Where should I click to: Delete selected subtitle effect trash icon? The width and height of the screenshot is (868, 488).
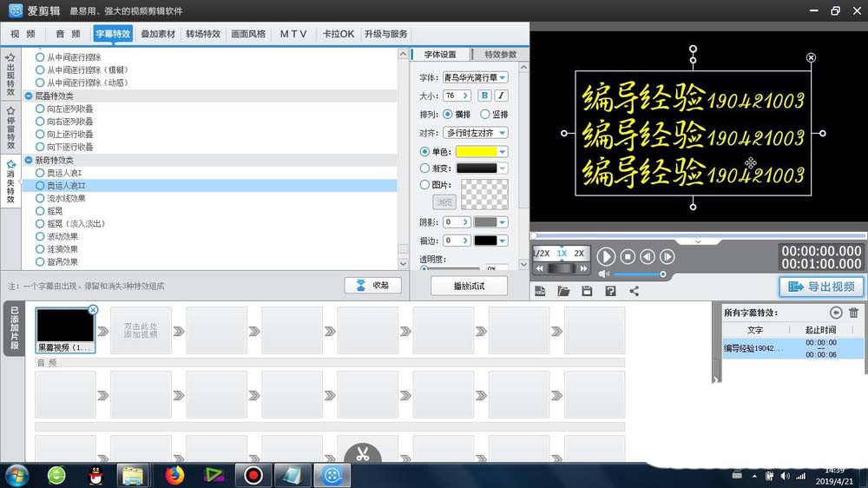[853, 313]
